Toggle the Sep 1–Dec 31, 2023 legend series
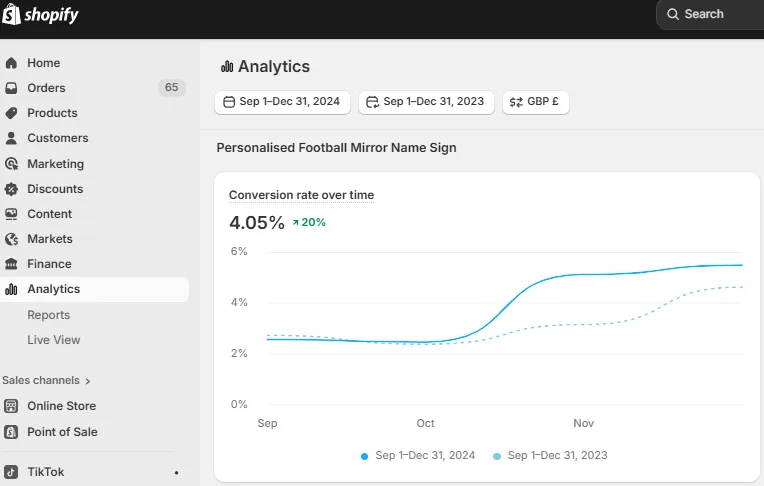 point(550,455)
